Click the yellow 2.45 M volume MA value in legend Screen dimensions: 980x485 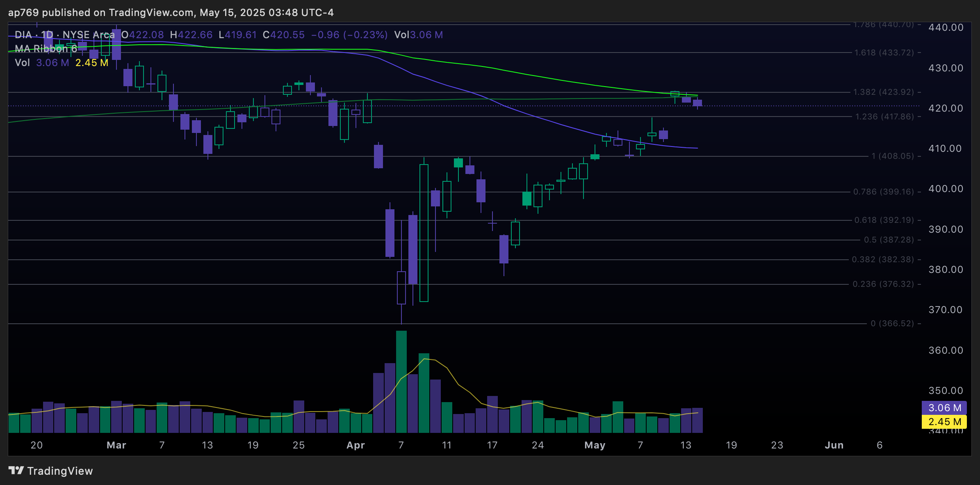pyautogui.click(x=92, y=63)
